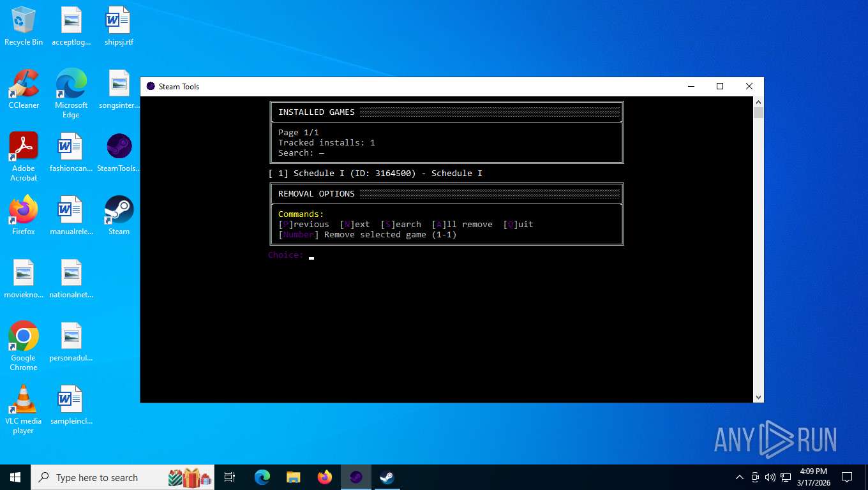Switch to Steam Tools taskbar button
868x490 pixels.
[x=356, y=477]
